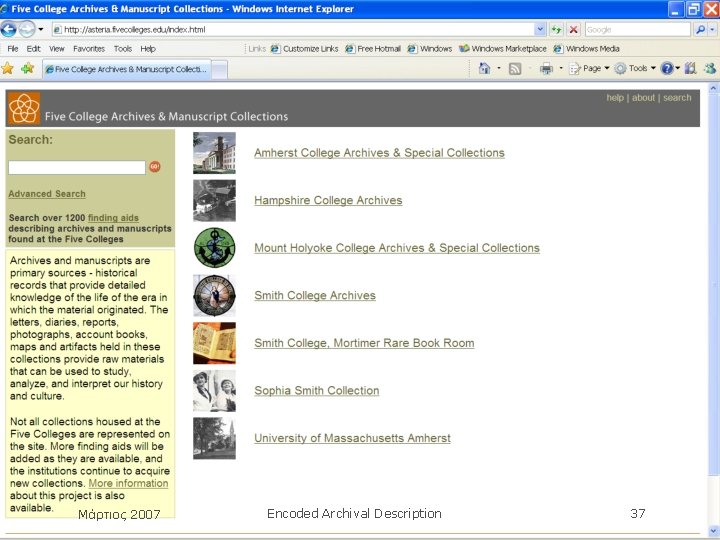Click the orange Five College flower logo

pyautogui.click(x=24, y=108)
